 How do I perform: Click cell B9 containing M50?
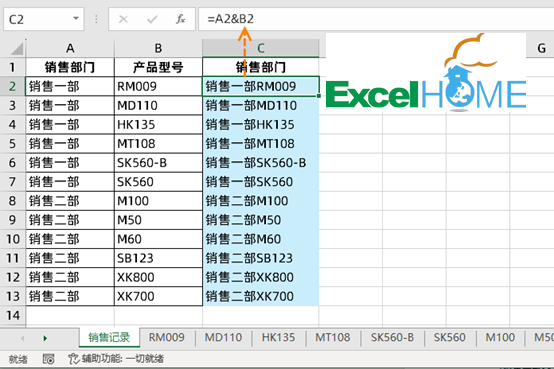158,220
